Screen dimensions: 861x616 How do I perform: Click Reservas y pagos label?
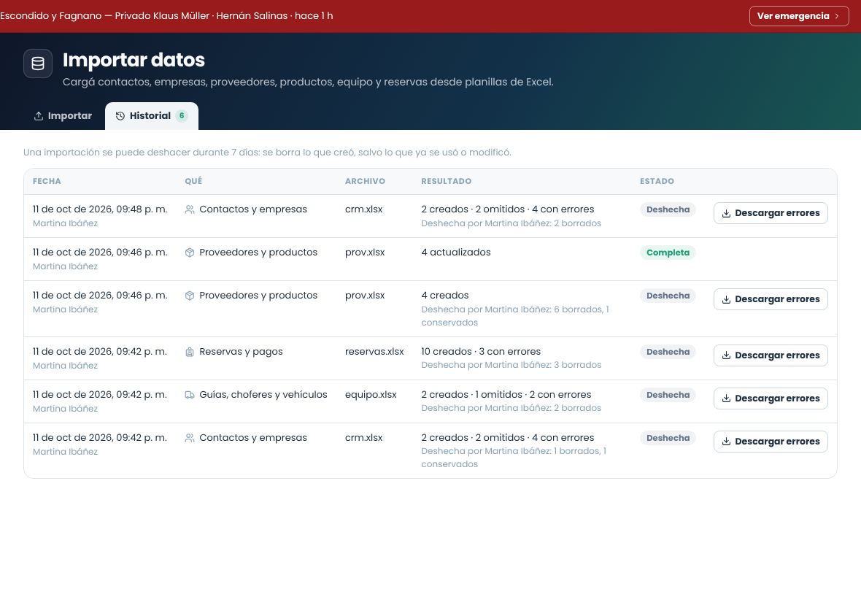click(x=241, y=352)
